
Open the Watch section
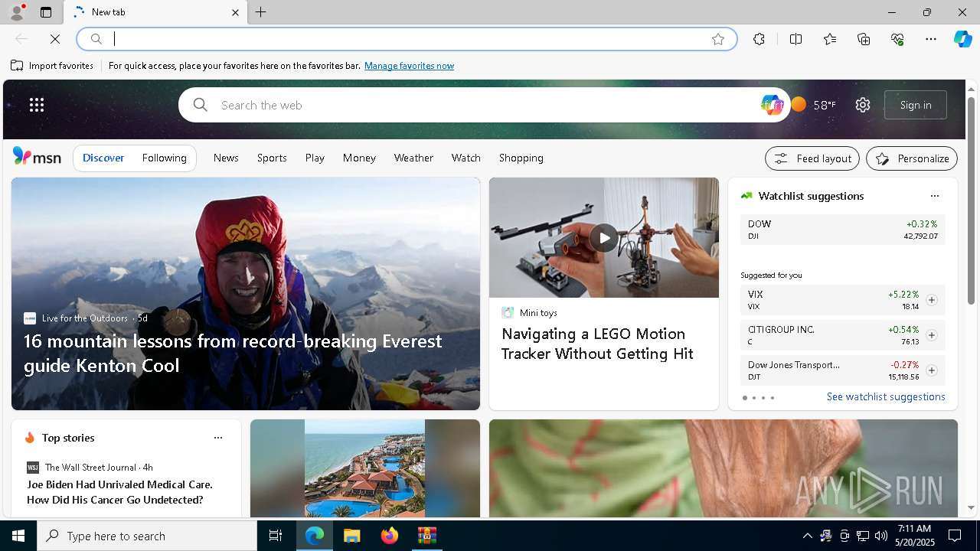click(x=466, y=158)
